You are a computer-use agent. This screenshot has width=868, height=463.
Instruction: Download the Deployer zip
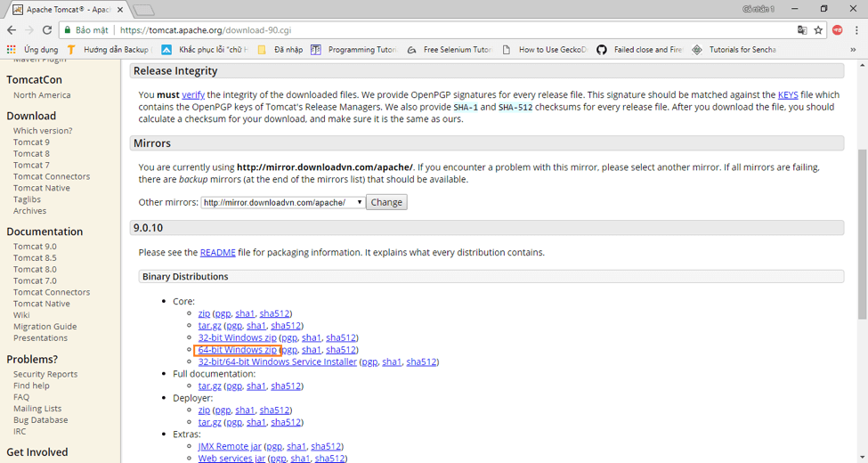[204, 410]
